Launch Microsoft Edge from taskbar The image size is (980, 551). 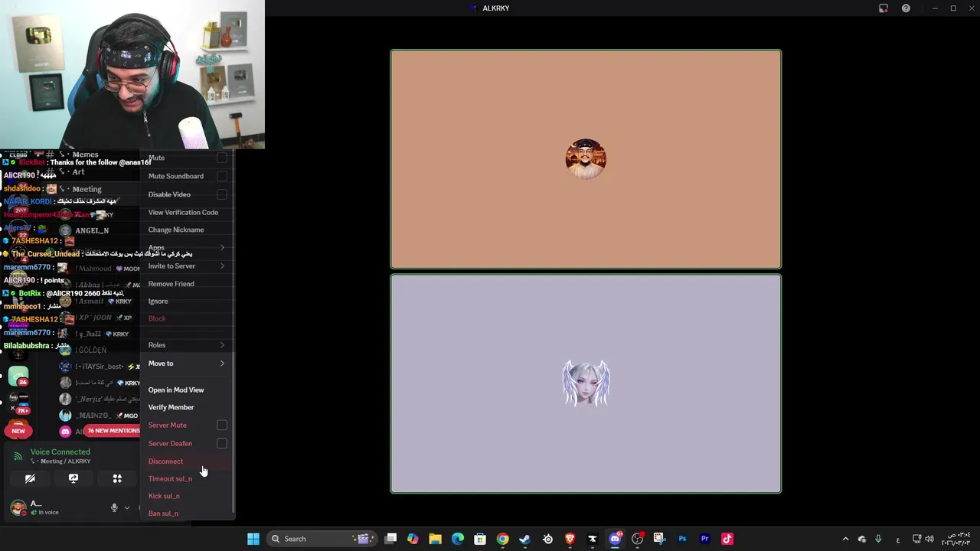pyautogui.click(x=458, y=539)
